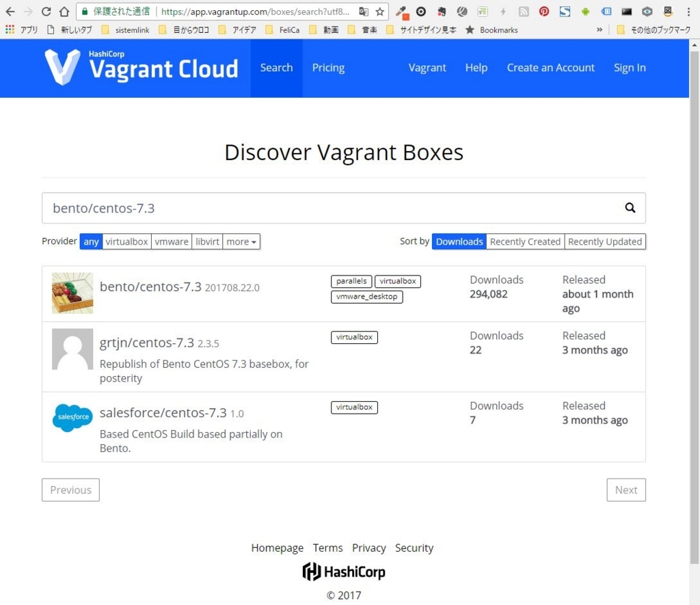Open Chrome three-dot menu
The height and width of the screenshot is (605, 700).
688,12
